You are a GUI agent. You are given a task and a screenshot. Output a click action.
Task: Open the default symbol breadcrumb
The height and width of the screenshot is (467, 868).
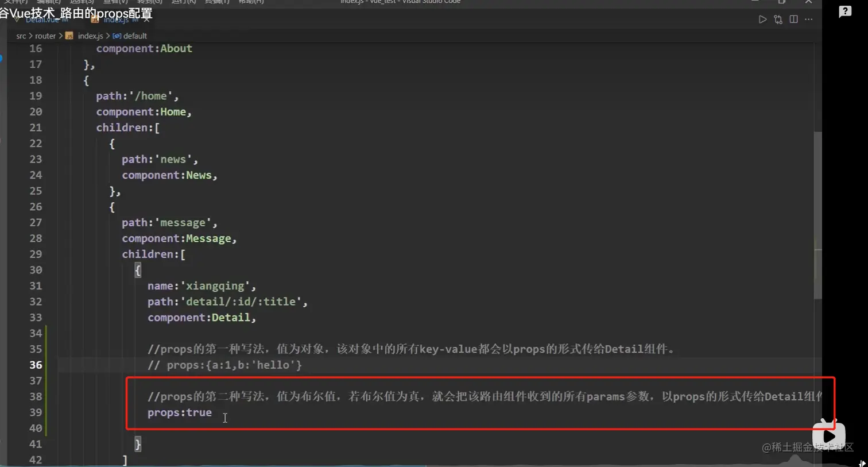[130, 36]
